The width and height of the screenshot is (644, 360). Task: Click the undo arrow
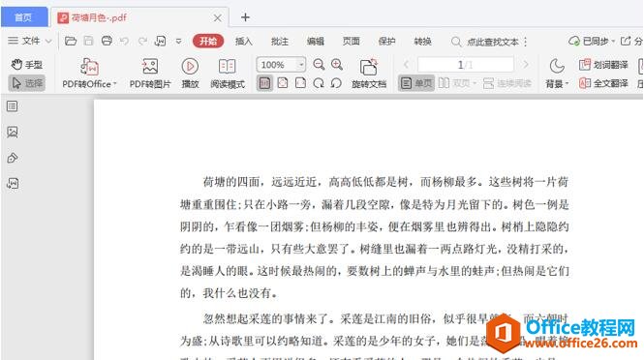[125, 41]
